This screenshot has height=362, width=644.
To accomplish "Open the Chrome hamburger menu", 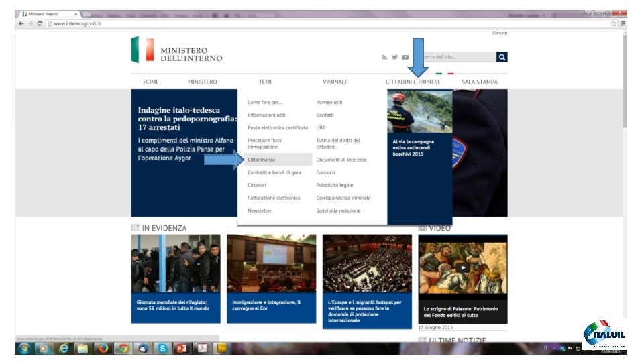I will 623,24.
